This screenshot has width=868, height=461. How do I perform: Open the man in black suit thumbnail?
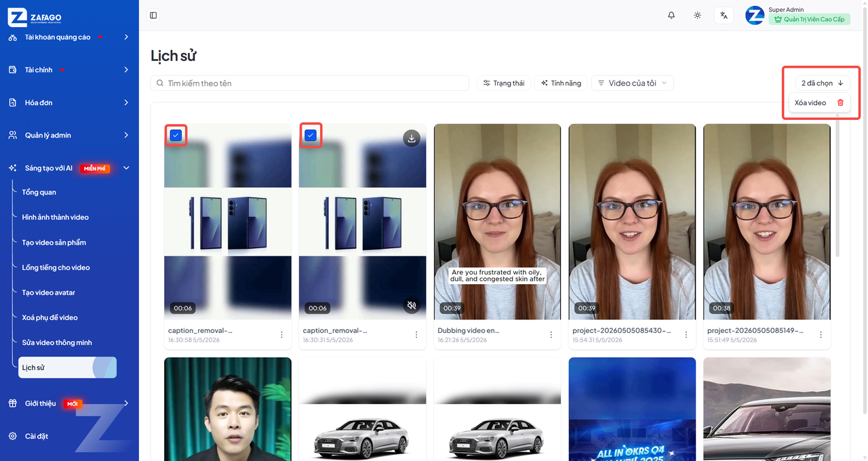pyautogui.click(x=228, y=409)
